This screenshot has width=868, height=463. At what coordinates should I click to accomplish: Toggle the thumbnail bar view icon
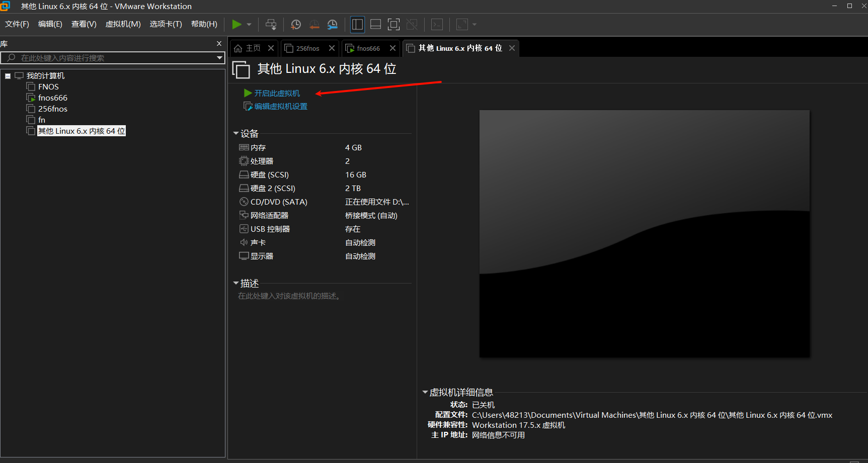(x=375, y=24)
